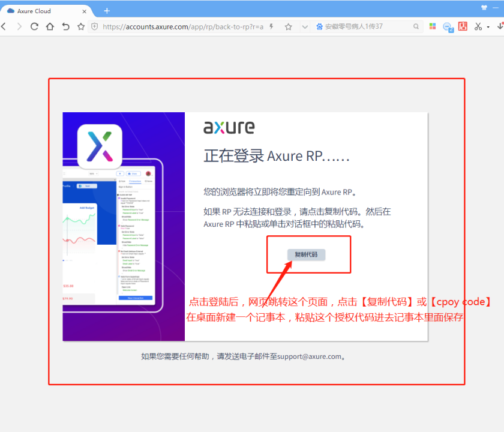
Task: Open site security shield icon
Action: pos(95,26)
